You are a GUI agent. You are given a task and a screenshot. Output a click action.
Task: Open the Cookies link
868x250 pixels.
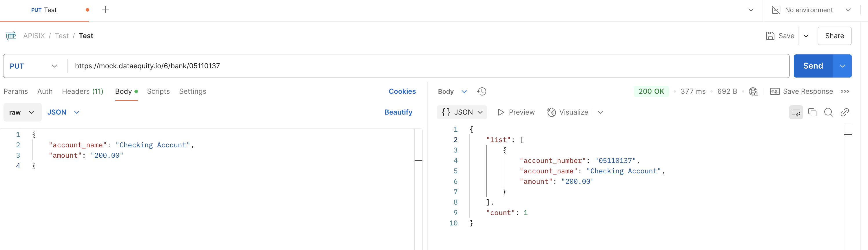click(x=402, y=91)
